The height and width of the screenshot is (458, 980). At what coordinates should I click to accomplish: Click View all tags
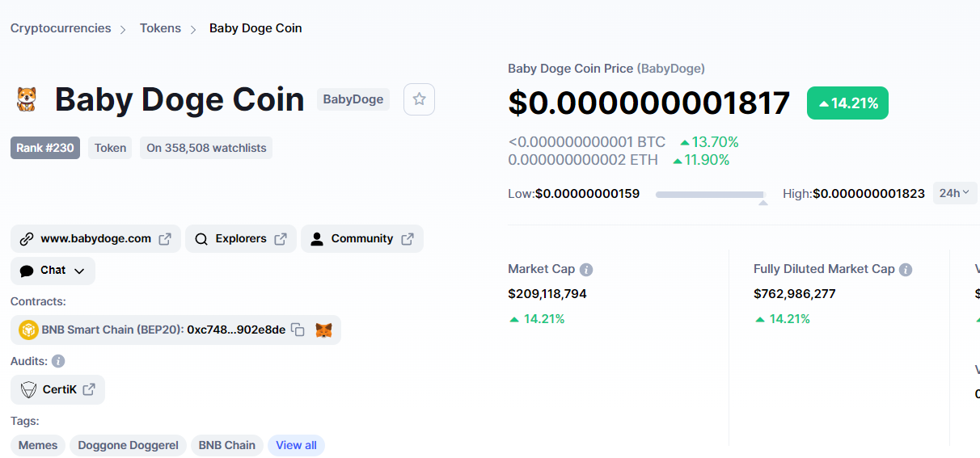(296, 445)
